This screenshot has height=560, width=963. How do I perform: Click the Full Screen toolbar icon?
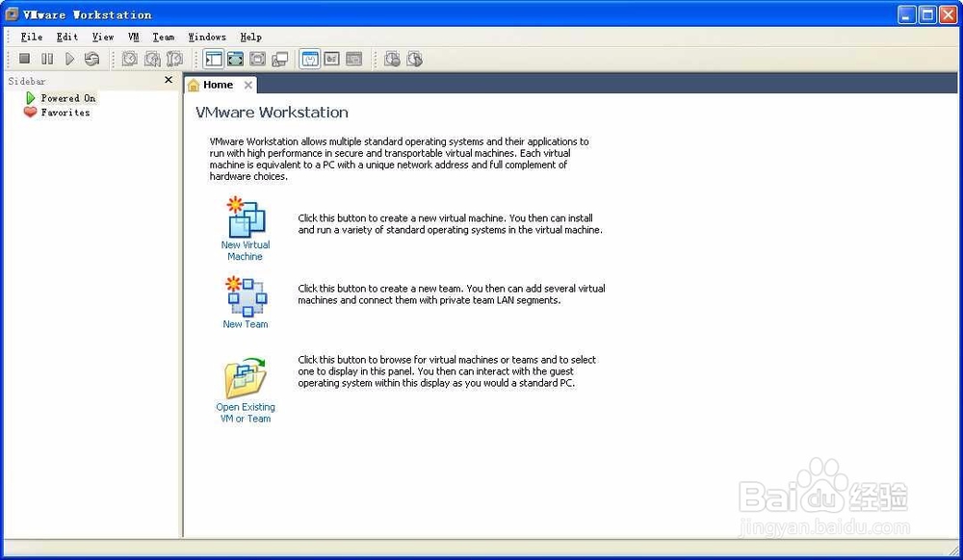[235, 59]
